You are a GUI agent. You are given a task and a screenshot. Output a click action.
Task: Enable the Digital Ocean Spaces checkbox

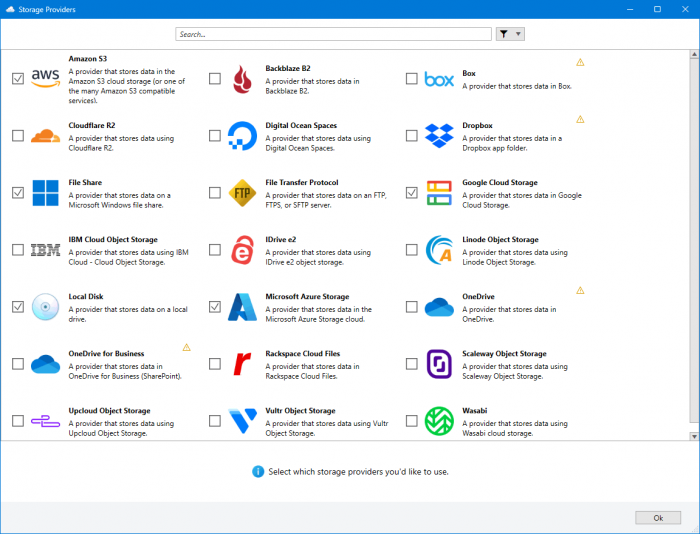(x=215, y=135)
